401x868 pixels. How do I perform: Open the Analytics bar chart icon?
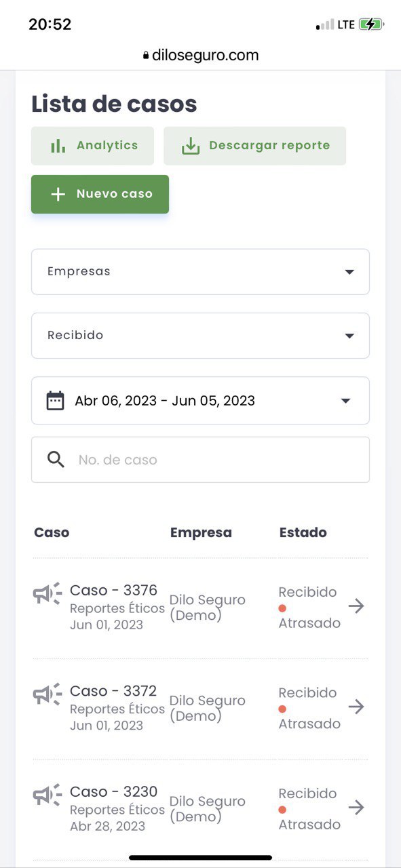[58, 146]
